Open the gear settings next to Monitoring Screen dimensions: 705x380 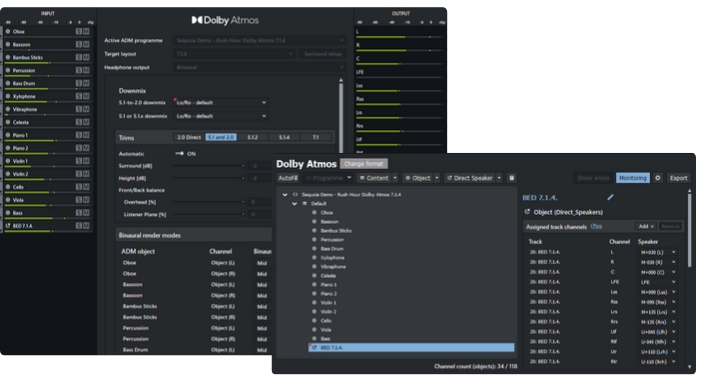coord(658,178)
